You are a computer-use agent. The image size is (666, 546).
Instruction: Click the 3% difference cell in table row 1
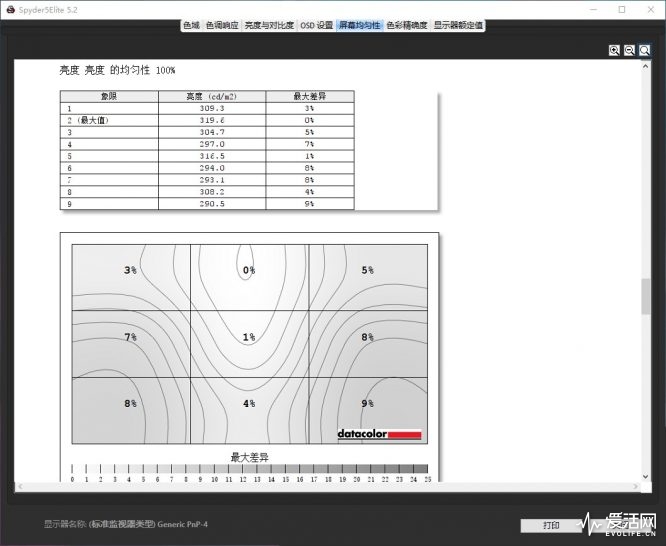(310, 108)
